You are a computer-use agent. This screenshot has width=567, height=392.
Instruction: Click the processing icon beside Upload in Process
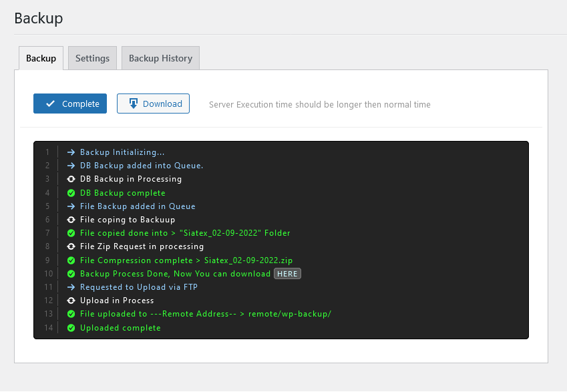tap(71, 301)
